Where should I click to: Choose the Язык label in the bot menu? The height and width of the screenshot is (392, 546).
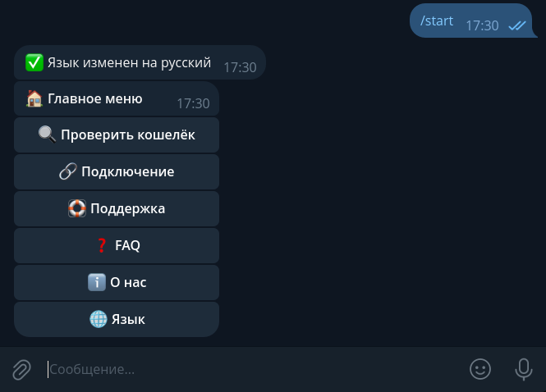(128, 320)
